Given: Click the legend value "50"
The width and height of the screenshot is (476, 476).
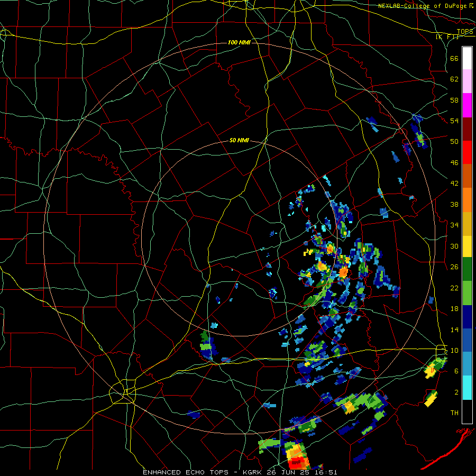Looking at the screenshot, I should [454, 142].
